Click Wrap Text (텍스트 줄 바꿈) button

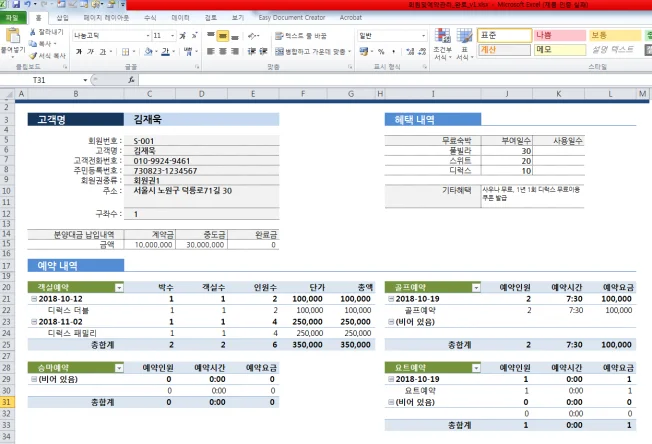[x=301, y=36]
